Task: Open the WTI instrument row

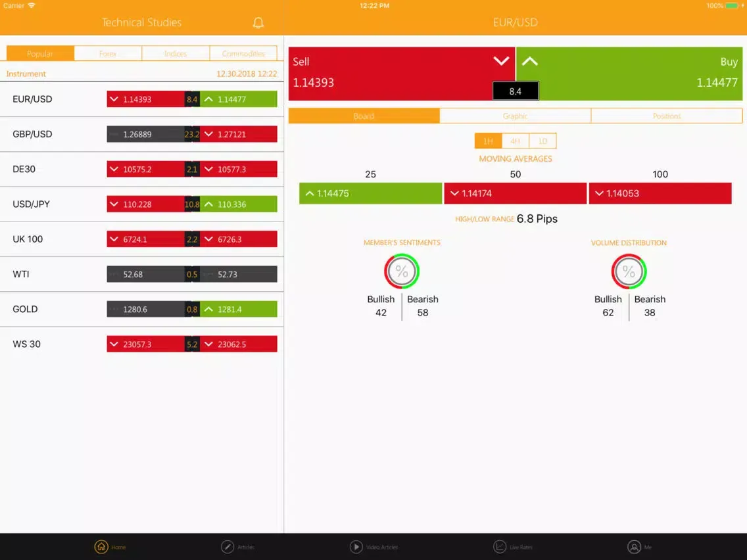Action: pos(142,274)
